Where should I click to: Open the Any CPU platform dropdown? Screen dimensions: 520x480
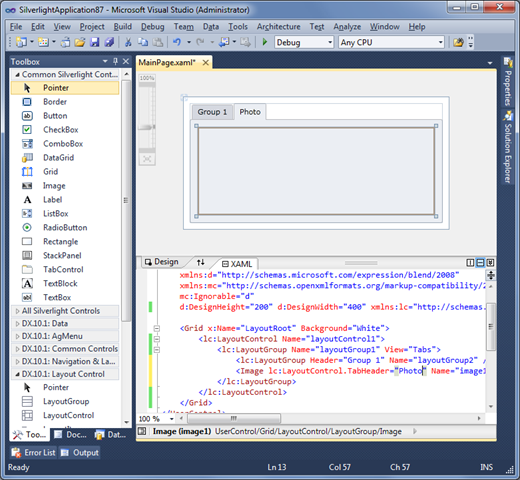click(x=440, y=42)
